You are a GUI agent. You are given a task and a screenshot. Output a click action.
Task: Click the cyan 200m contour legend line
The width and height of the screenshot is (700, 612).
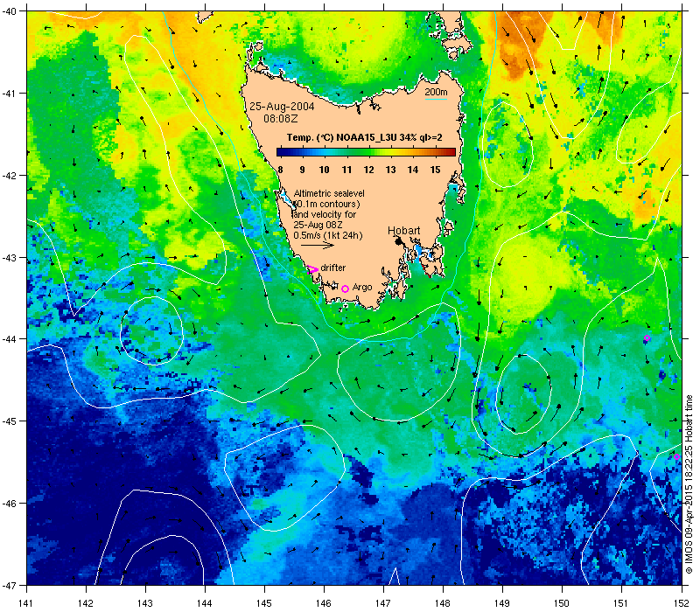[x=436, y=99]
